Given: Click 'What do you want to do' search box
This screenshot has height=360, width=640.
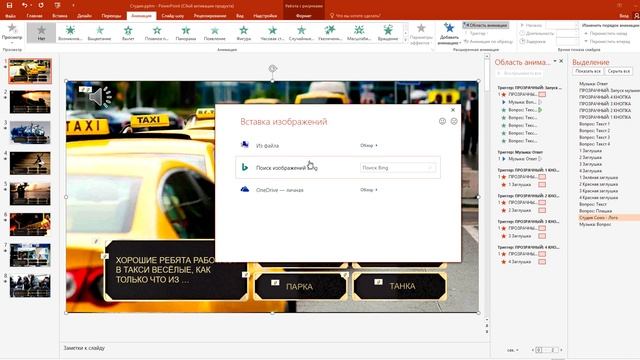Looking at the screenshot, I should click(x=355, y=16).
